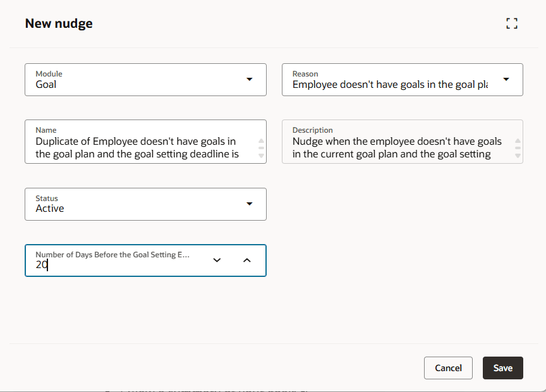Cancel the new nudge dialog

coord(448,368)
